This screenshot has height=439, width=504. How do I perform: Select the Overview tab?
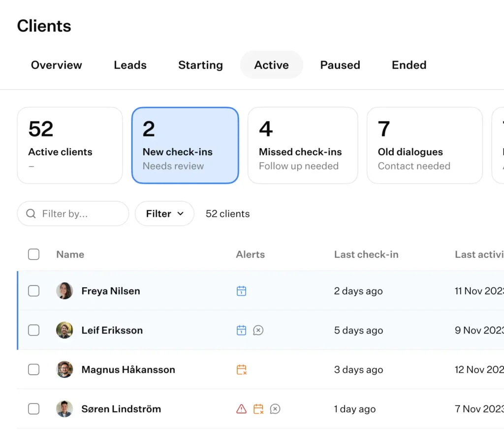(56, 65)
